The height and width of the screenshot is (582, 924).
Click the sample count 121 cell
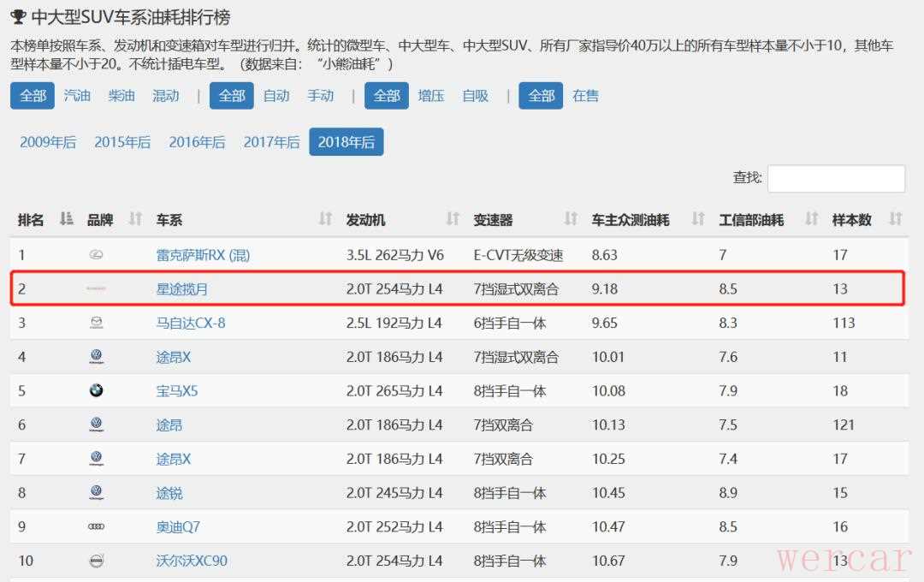tap(844, 425)
